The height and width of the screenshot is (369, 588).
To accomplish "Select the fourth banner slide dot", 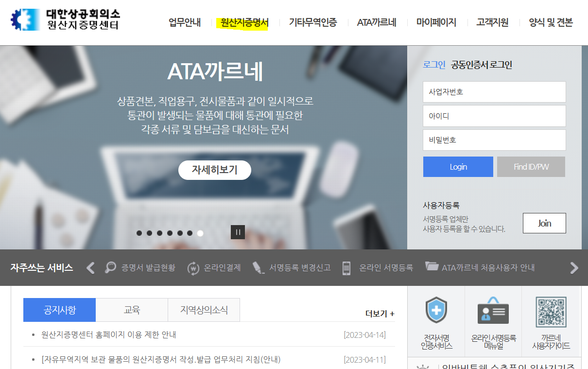I will click(x=170, y=233).
